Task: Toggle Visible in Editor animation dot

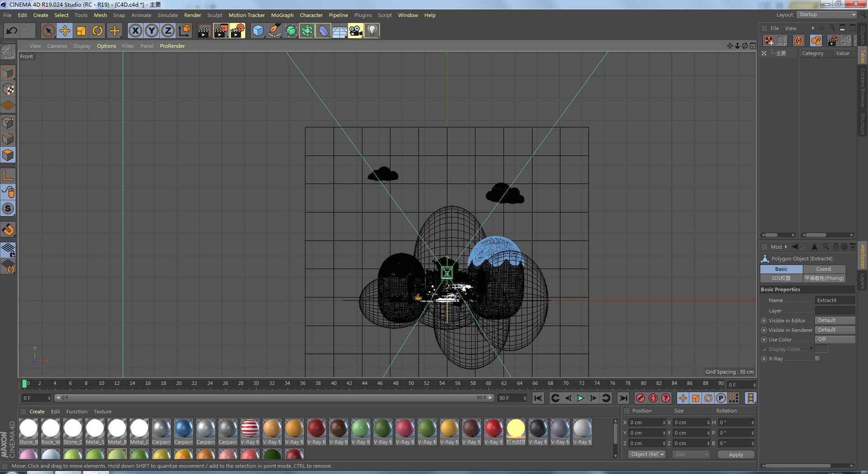Action: click(764, 321)
